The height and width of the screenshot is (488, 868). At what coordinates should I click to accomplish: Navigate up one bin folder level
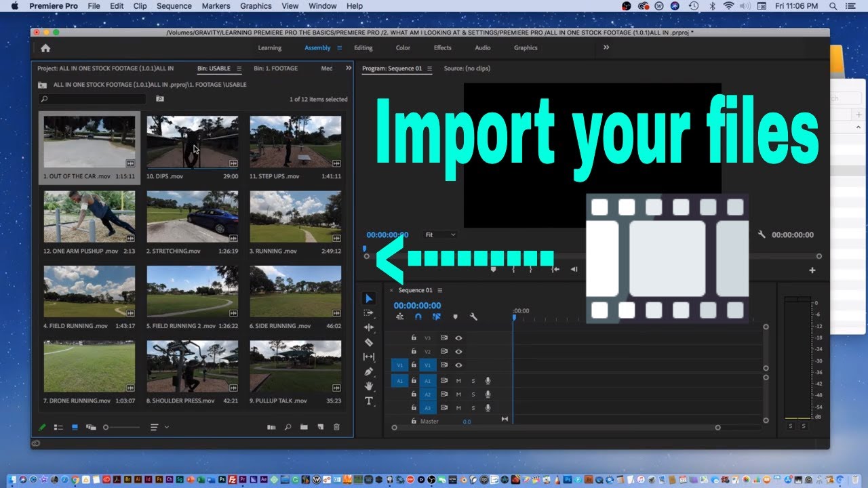42,85
